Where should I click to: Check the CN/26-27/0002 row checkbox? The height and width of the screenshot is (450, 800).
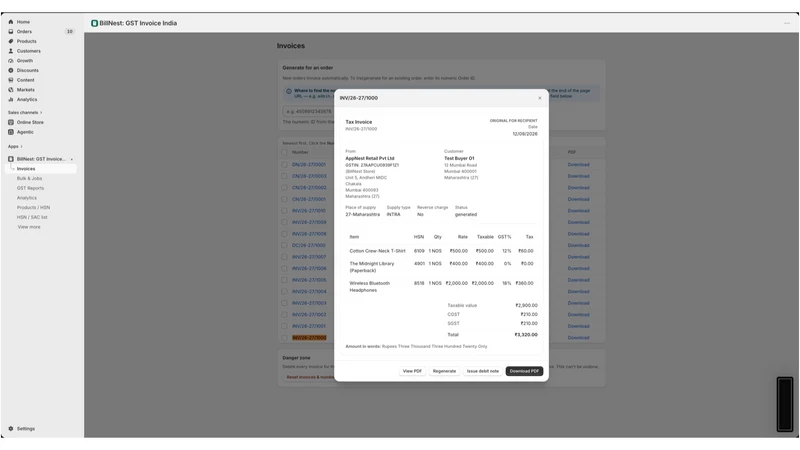285,188
